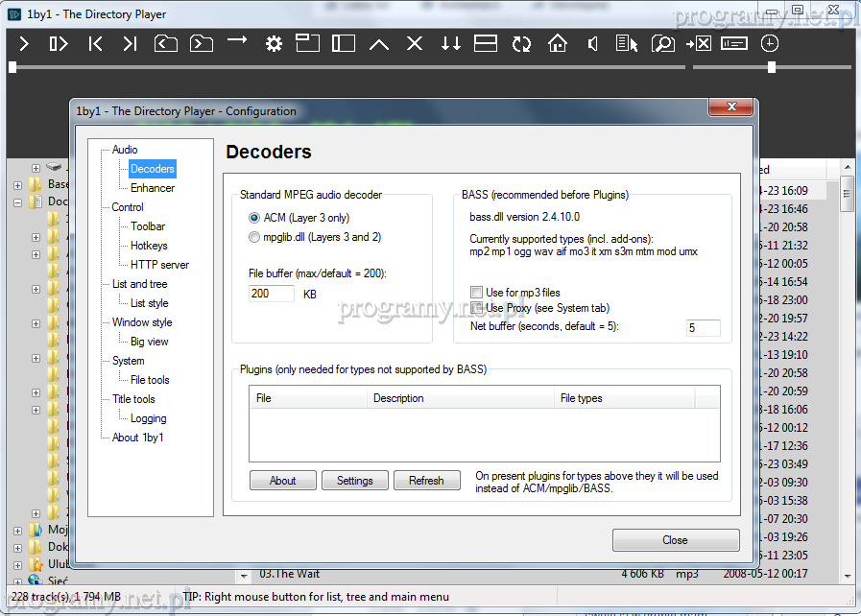Select mpglib.dll (Layers 3 and 2) option
This screenshot has height=616, width=861.
(254, 237)
